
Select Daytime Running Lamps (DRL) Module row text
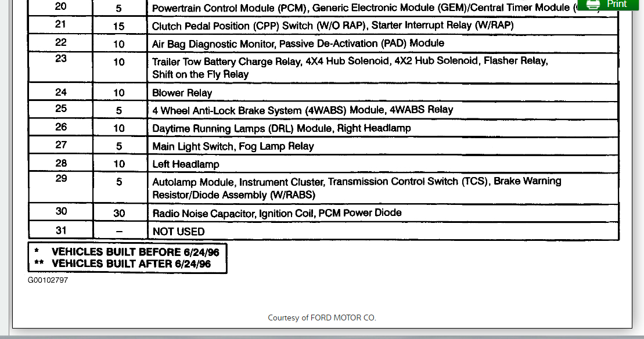point(281,128)
